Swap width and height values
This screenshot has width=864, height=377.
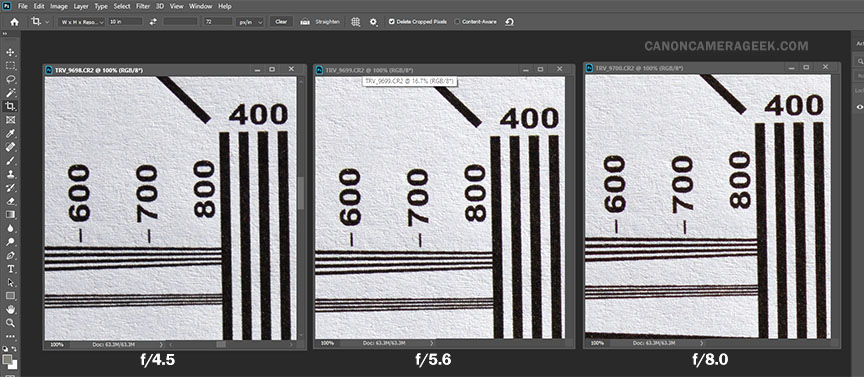(153, 21)
